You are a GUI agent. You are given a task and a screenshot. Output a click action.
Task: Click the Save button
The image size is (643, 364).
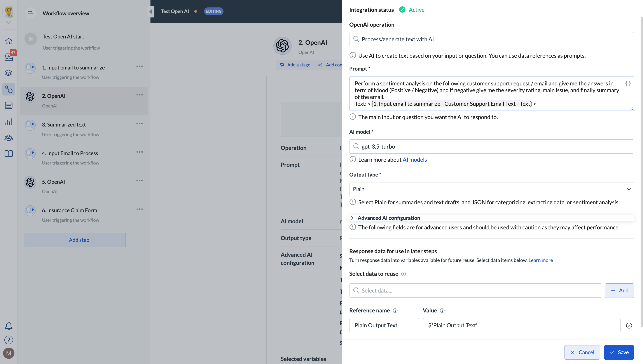(619, 352)
